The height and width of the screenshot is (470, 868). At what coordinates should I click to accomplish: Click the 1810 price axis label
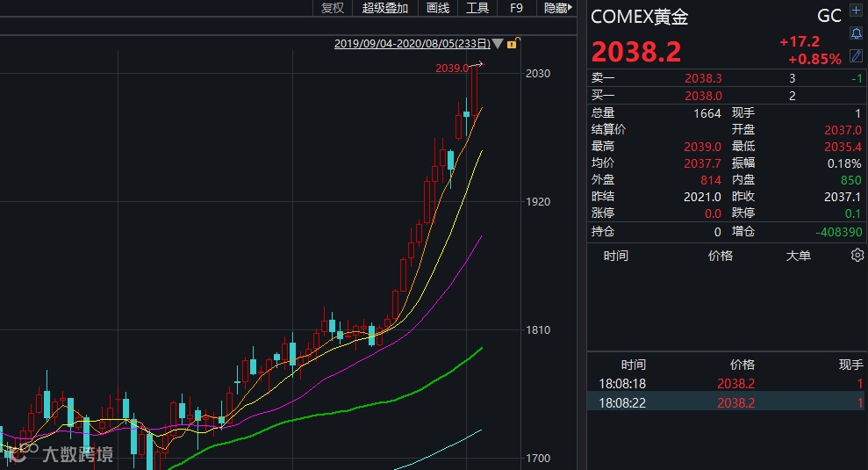click(x=538, y=330)
